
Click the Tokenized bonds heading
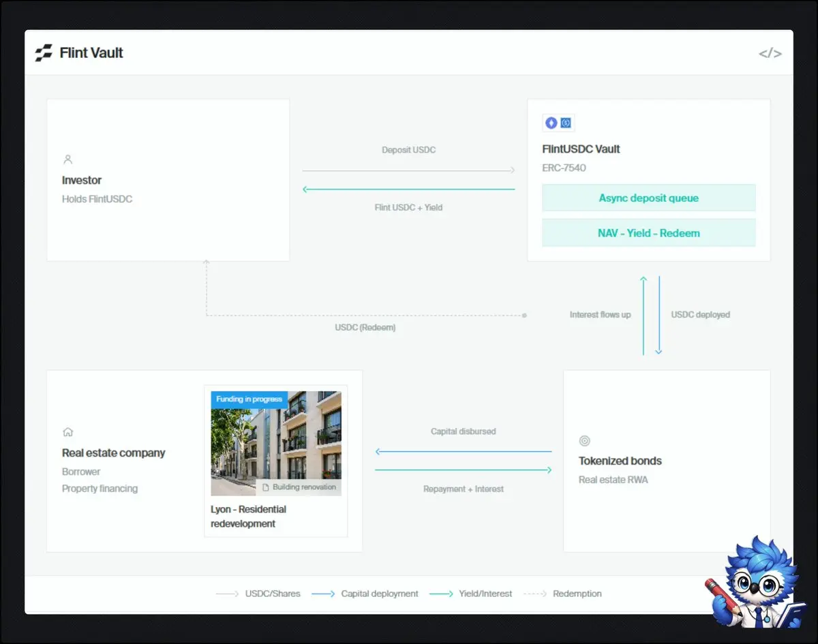(620, 461)
